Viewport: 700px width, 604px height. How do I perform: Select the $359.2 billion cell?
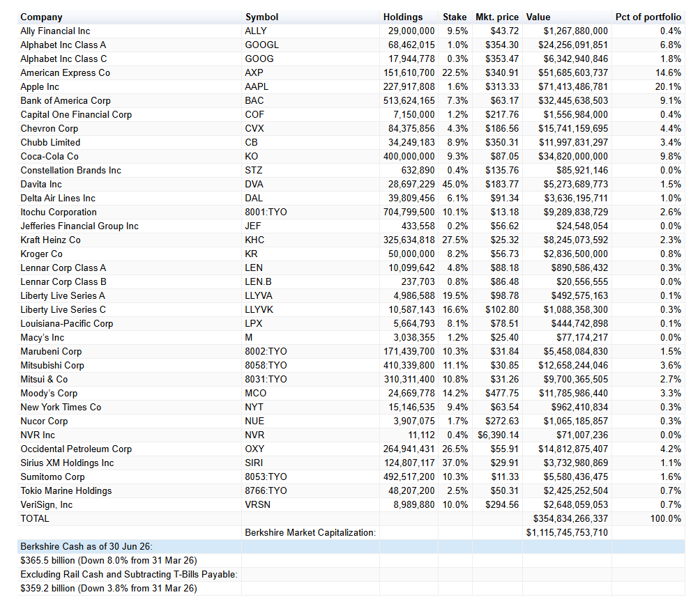[130, 588]
